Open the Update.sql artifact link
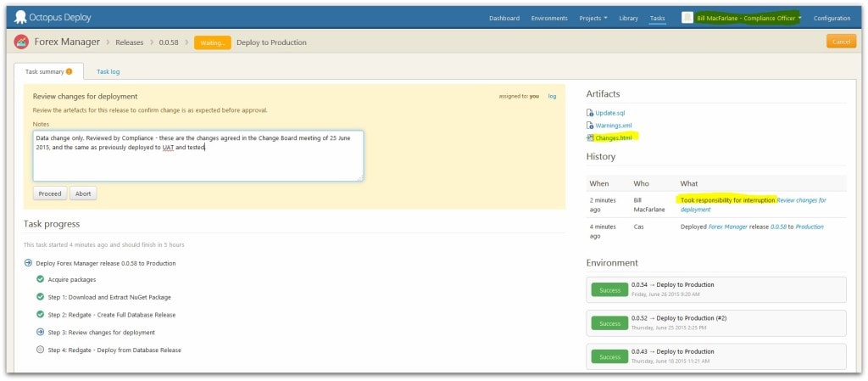The image size is (868, 381). tap(610, 113)
